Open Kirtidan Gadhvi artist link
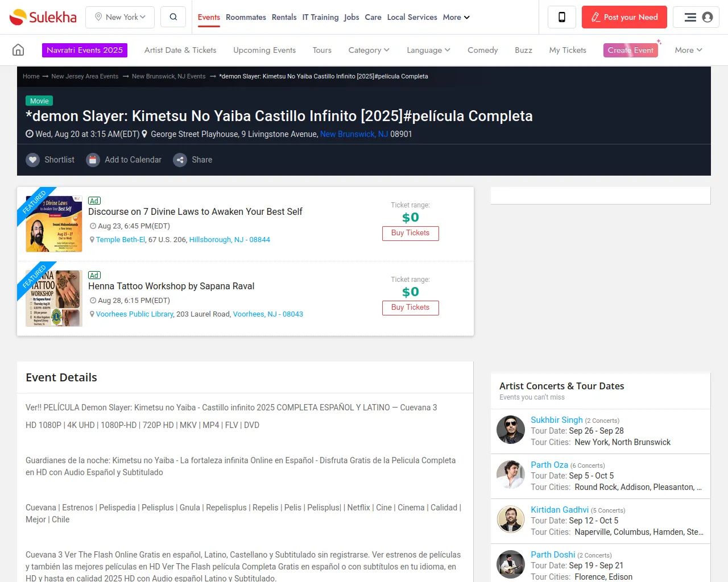This screenshot has width=728, height=582. (560, 510)
